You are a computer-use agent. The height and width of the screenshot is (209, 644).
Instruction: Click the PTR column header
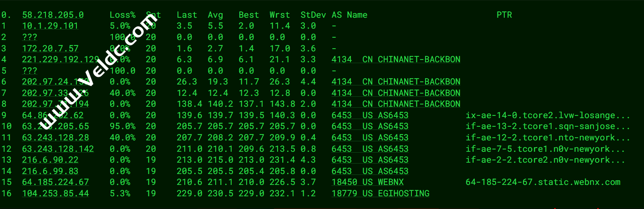tap(504, 15)
